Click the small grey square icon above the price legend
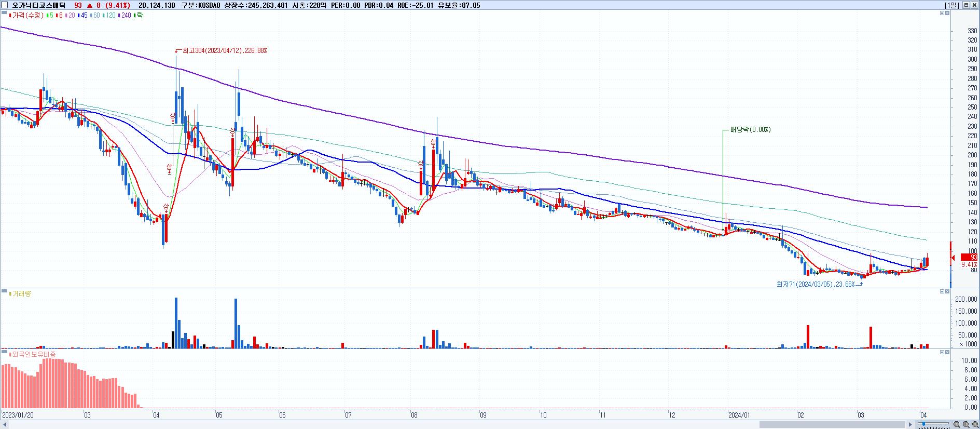Viewport: 980px width, 429px height. (x=4, y=13)
